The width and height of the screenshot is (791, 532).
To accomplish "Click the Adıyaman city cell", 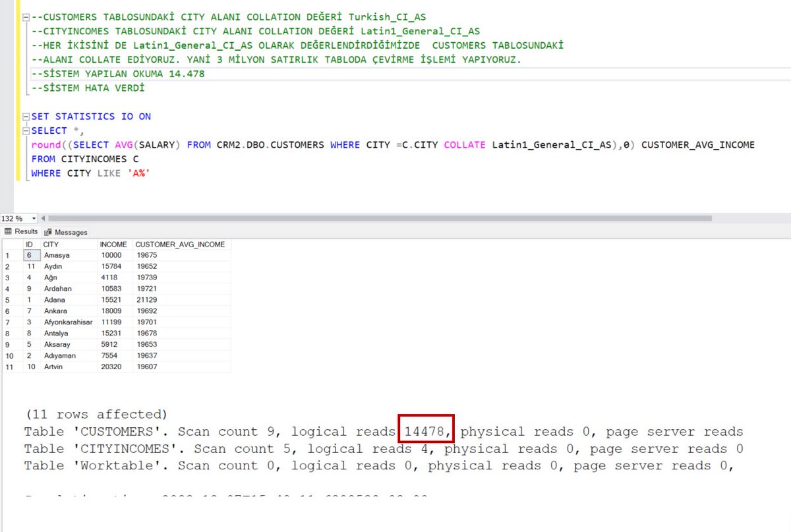I will [x=68, y=356].
